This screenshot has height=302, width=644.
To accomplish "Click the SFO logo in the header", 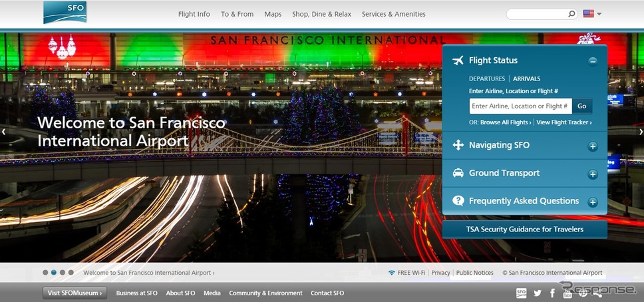I will click(65, 13).
